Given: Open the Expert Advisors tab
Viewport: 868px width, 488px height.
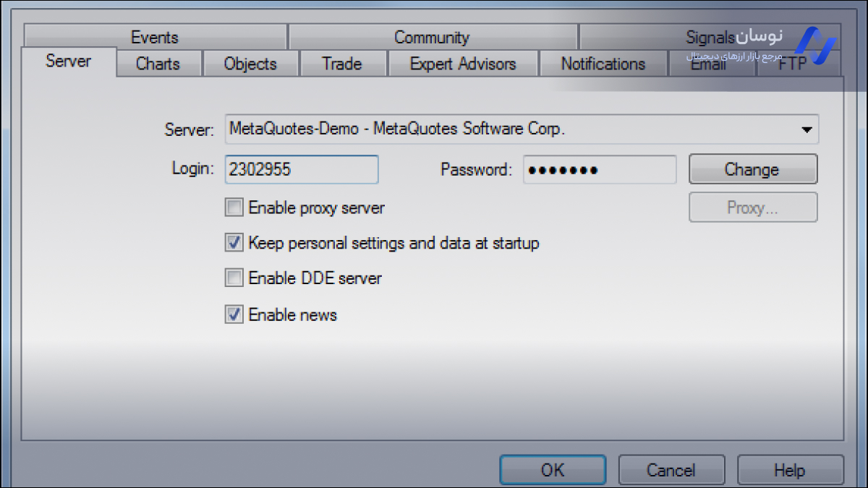Looking at the screenshot, I should tap(463, 64).
